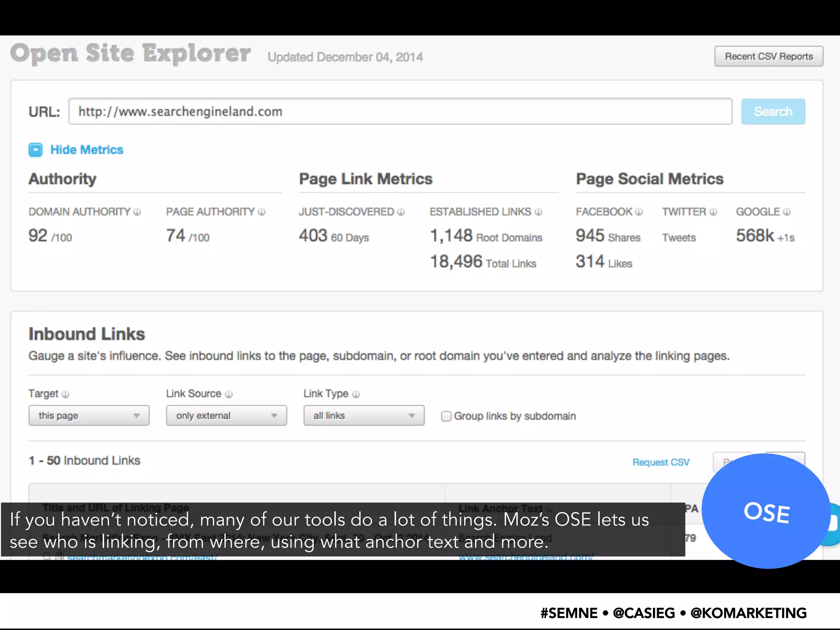Image resolution: width=840 pixels, height=630 pixels.
Task: Click the Link Type info icon
Action: pos(356,394)
